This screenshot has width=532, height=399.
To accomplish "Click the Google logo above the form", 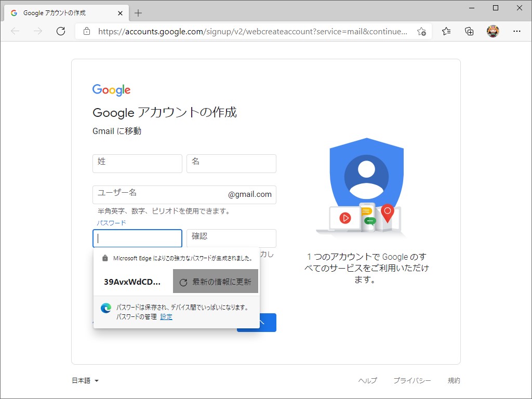I will (x=111, y=90).
